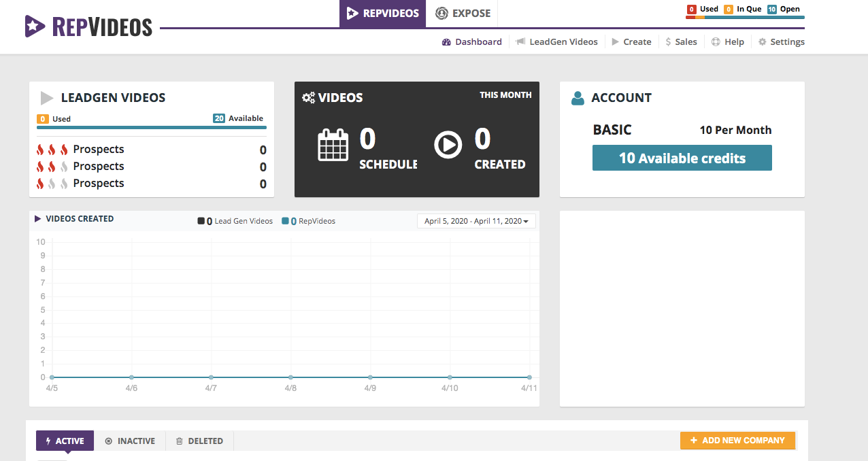The width and height of the screenshot is (868, 461).
Task: Click the play circle icon for created videos
Action: pos(448,145)
